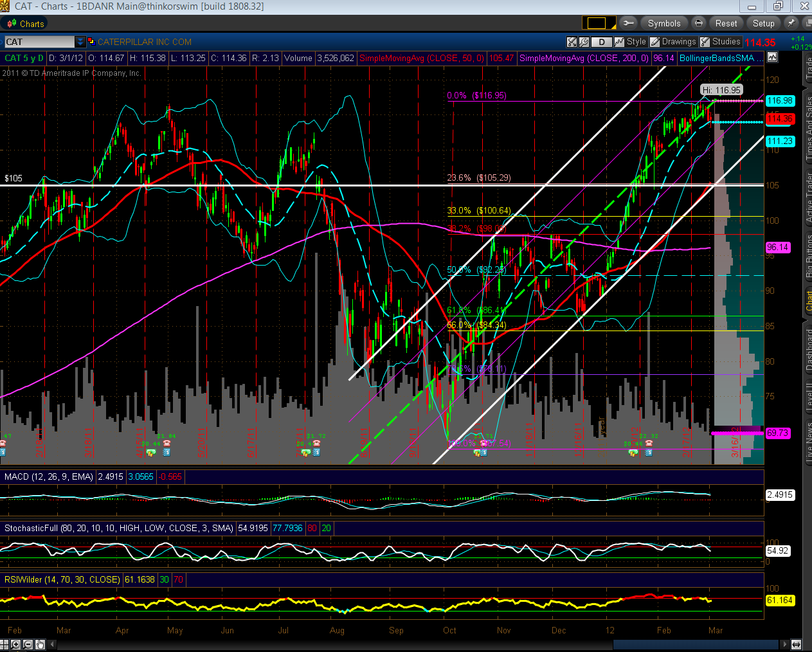Click the zoom out magnifier icon
Screen dimensions: 812x652
pyautogui.click(x=28, y=644)
